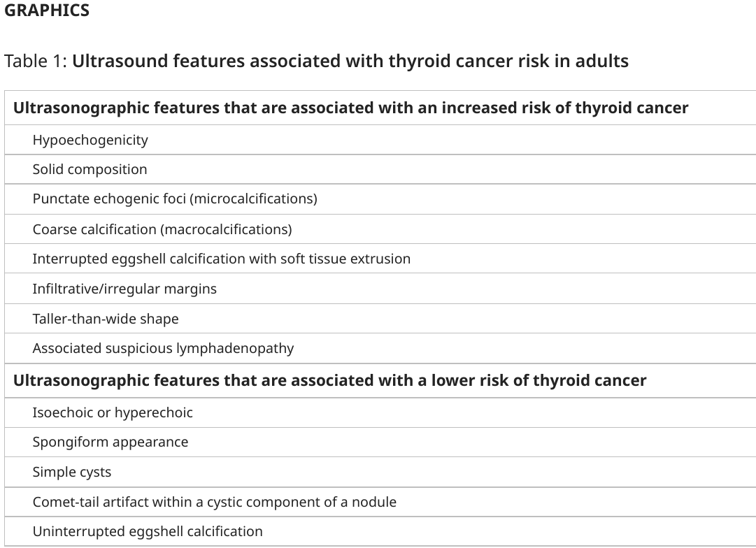
Task: Click the increased risk section header
Action: click(380, 108)
